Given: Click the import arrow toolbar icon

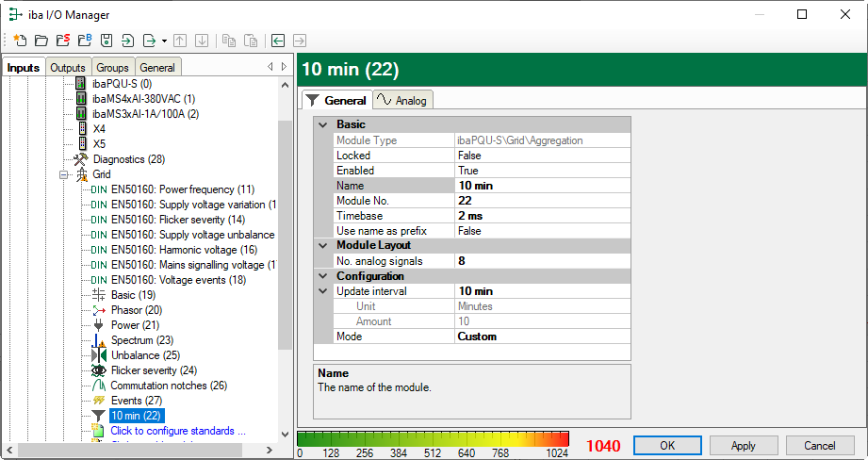Looking at the screenshot, I should click(x=127, y=41).
